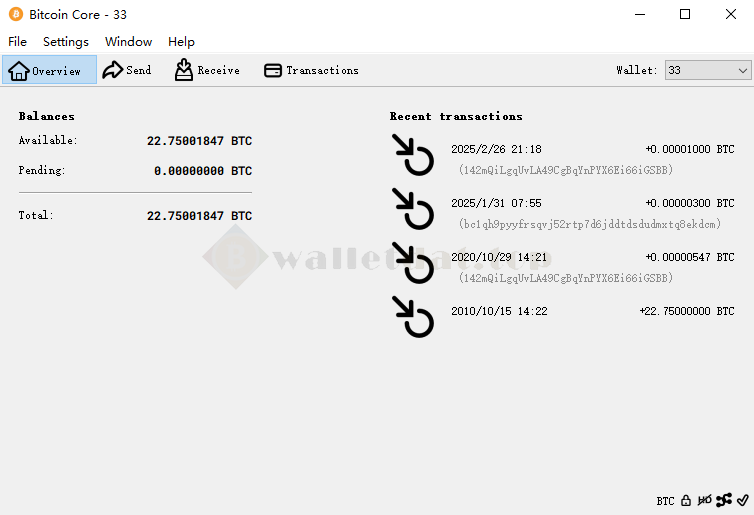Click the HD wallet status icon
This screenshot has width=754, height=515.
(704, 501)
